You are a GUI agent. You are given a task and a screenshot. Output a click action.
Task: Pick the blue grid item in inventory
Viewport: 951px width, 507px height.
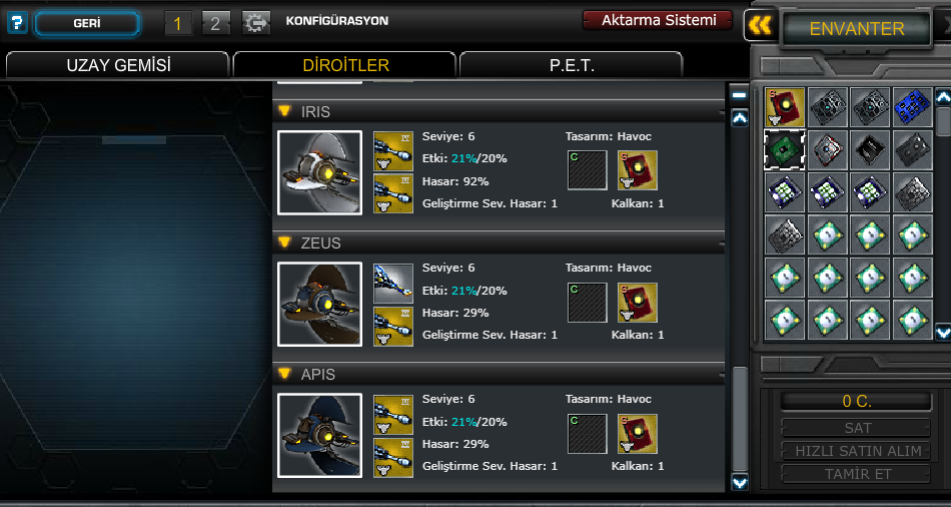click(912, 107)
